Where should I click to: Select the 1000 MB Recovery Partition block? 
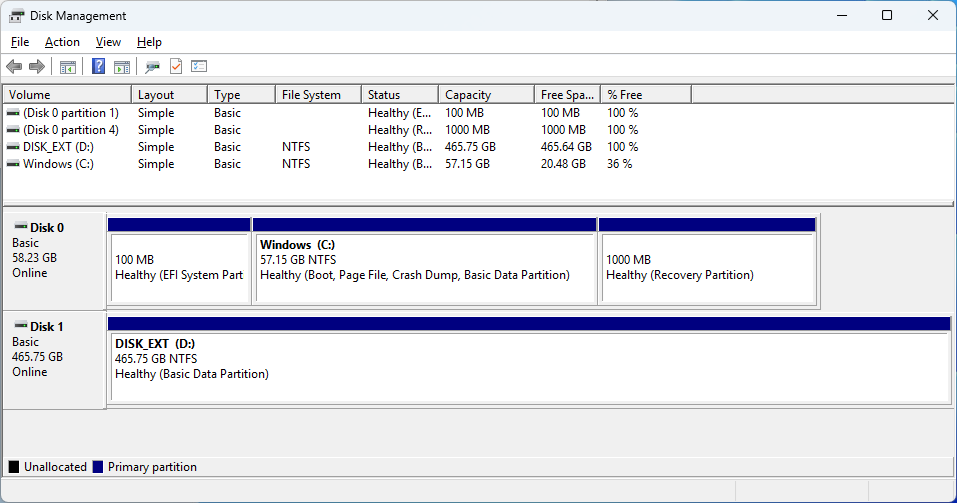pyautogui.click(x=707, y=267)
